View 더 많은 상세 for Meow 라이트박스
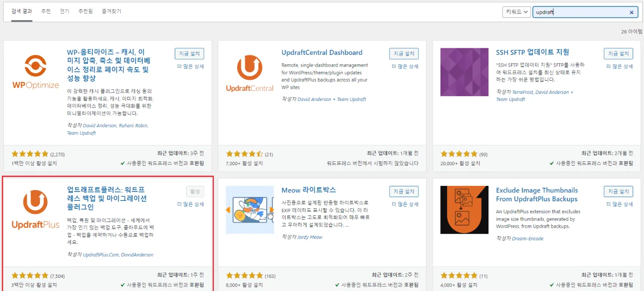This screenshot has height=291, width=644. (x=405, y=205)
